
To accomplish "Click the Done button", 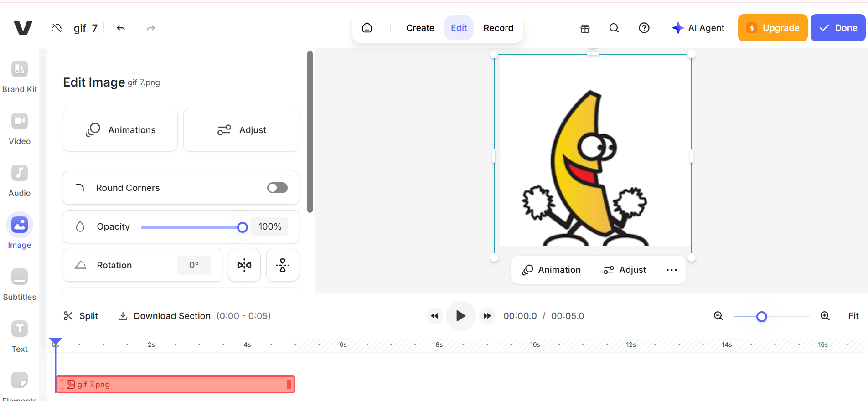I will (x=838, y=28).
